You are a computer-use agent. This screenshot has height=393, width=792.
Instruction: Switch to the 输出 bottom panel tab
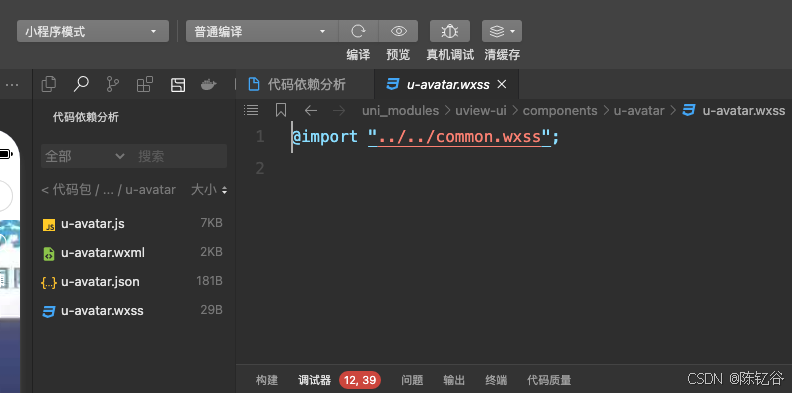(454, 380)
